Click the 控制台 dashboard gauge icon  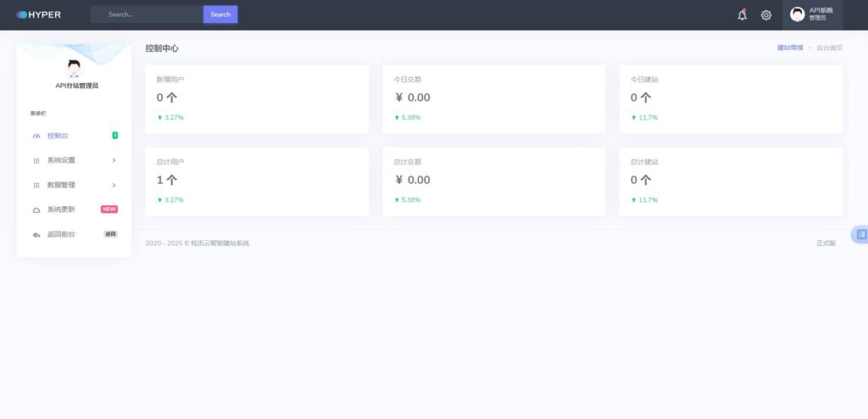36,136
